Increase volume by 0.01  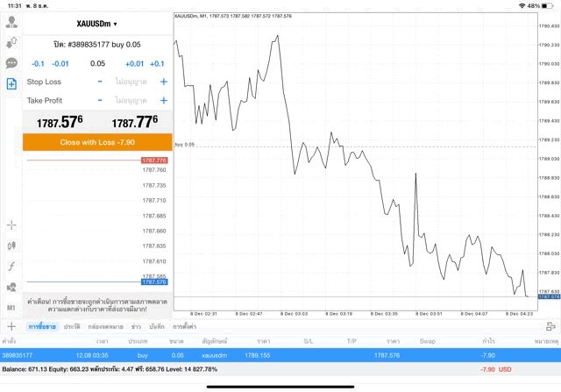coord(134,64)
